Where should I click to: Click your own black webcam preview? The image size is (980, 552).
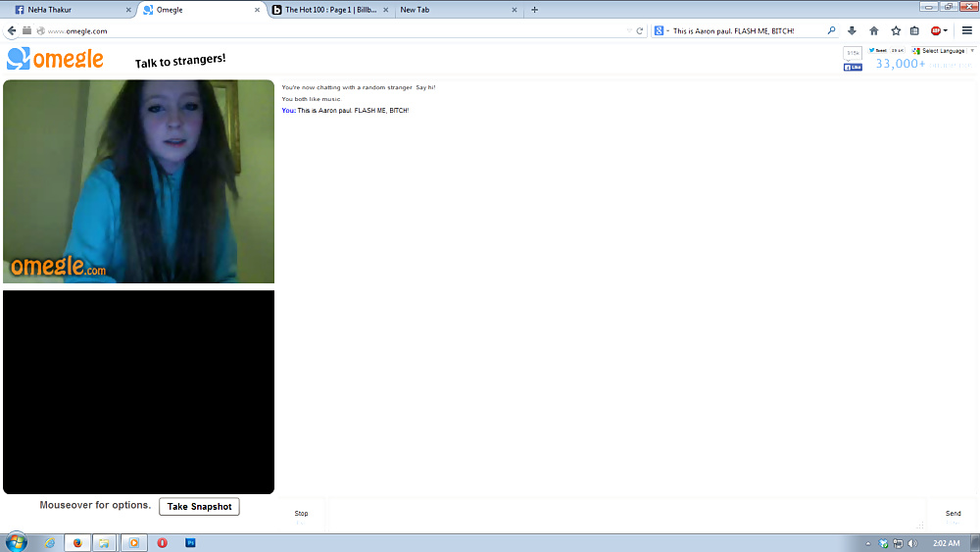tap(139, 392)
